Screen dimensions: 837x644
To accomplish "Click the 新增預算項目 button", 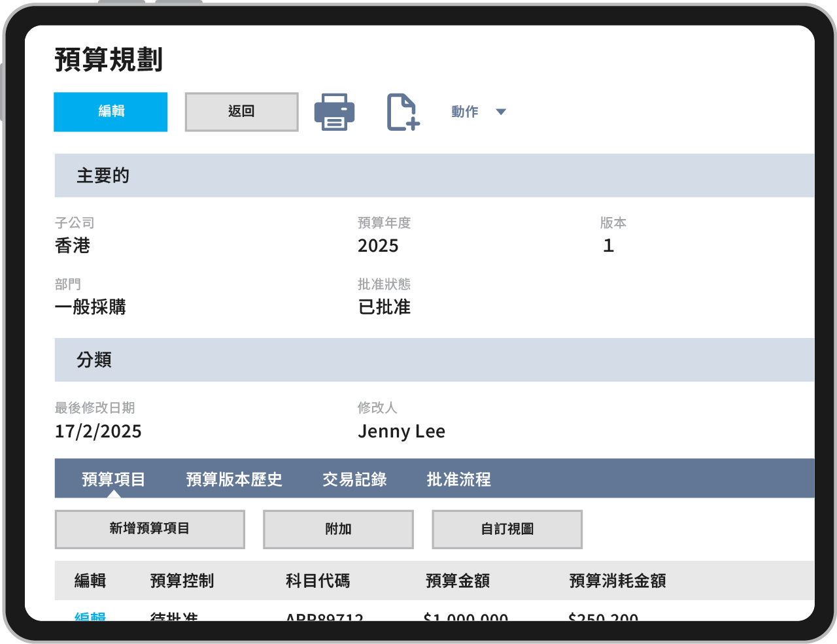I will (x=150, y=529).
